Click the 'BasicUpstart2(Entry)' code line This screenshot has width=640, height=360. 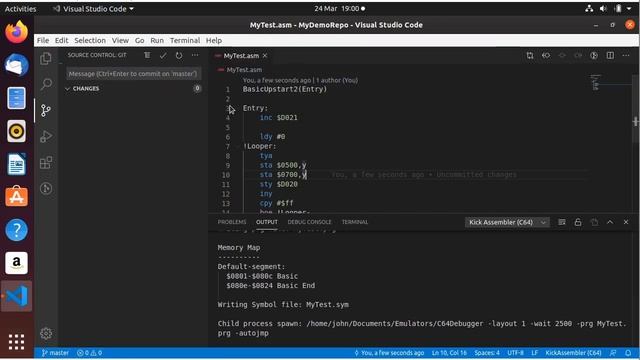284,89
